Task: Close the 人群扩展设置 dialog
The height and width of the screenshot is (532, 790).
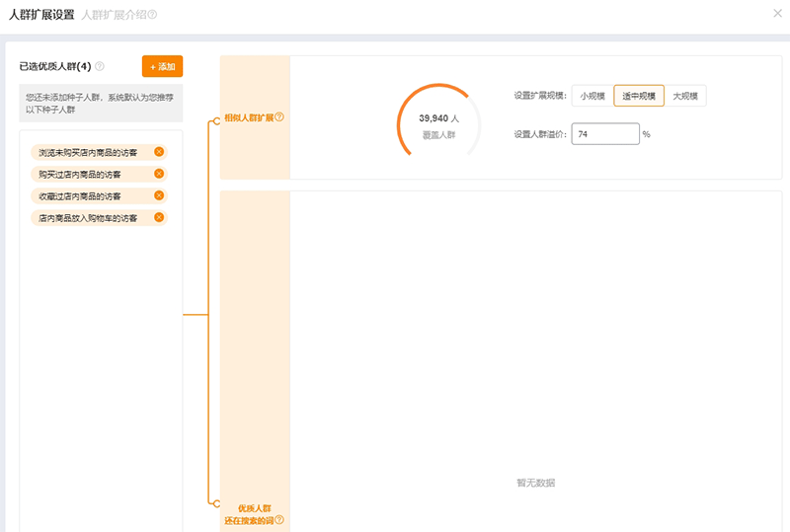Action: pyautogui.click(x=777, y=14)
